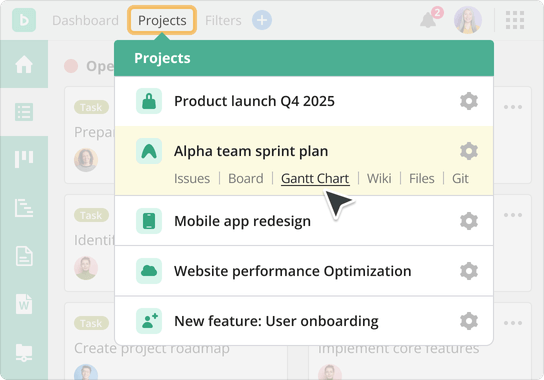Select the Filters tab
Image resolution: width=544 pixels, height=380 pixels.
click(223, 20)
